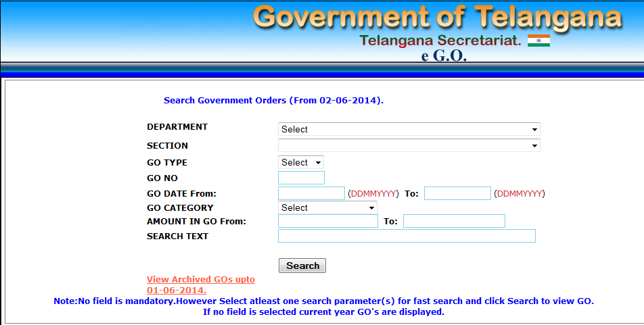Open the DEPARTMENT dropdown
Screen dimensions: 644x325
[409, 129]
